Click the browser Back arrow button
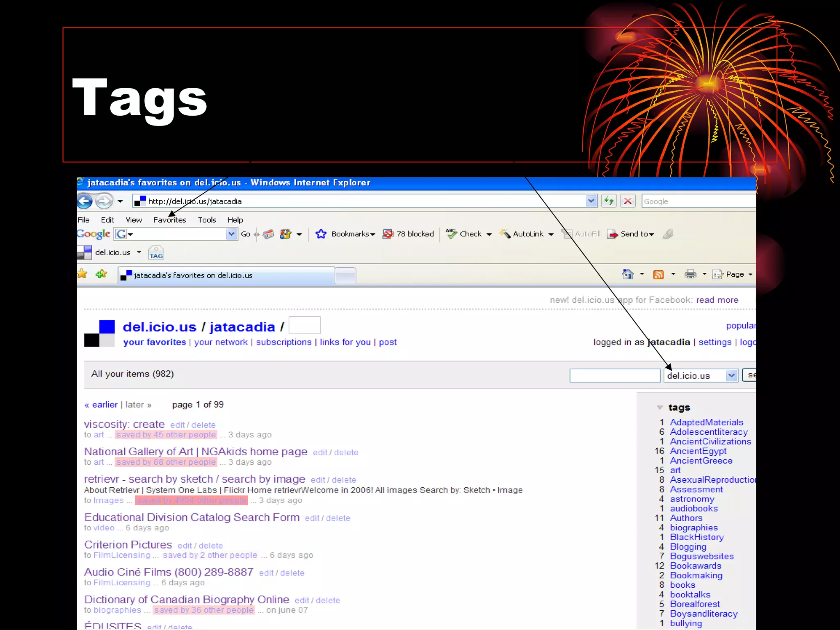Viewport: 840px width, 630px height. 85,201
